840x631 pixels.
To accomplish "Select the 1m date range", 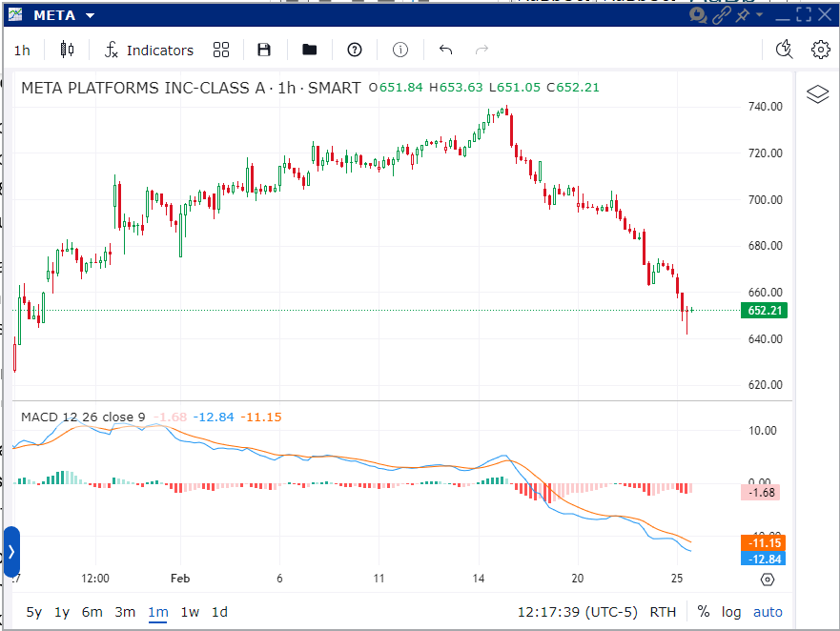I will pyautogui.click(x=158, y=612).
